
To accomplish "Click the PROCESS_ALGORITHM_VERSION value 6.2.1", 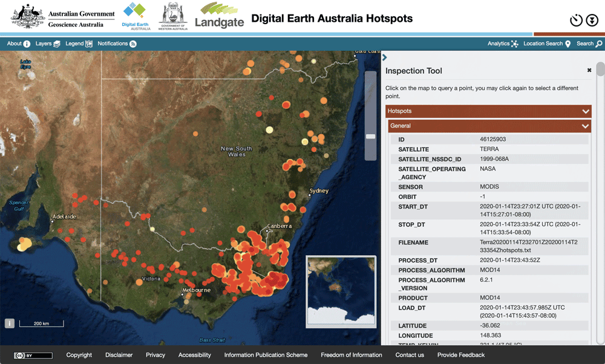I will [x=486, y=280].
